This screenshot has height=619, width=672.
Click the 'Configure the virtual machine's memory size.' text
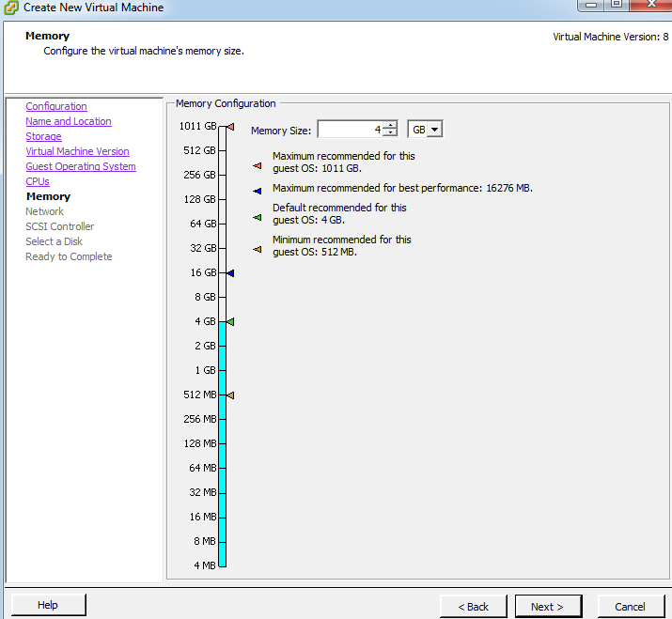click(x=144, y=51)
